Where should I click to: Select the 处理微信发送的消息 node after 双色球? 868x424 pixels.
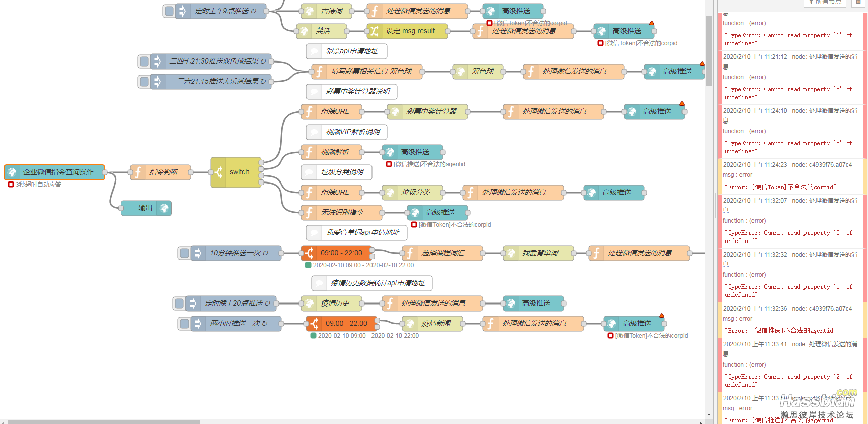(x=574, y=71)
